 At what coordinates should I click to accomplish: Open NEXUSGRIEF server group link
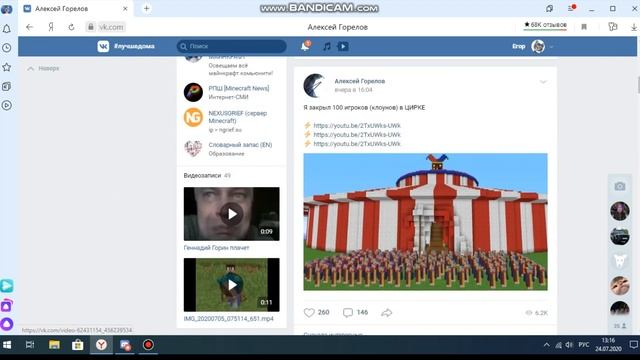coord(238,117)
